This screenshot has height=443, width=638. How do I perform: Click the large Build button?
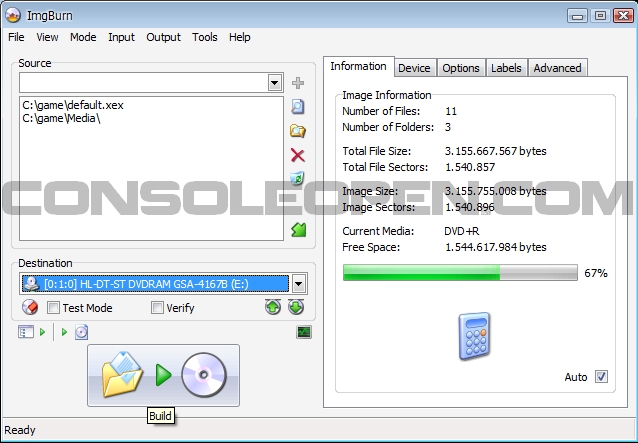click(x=164, y=375)
